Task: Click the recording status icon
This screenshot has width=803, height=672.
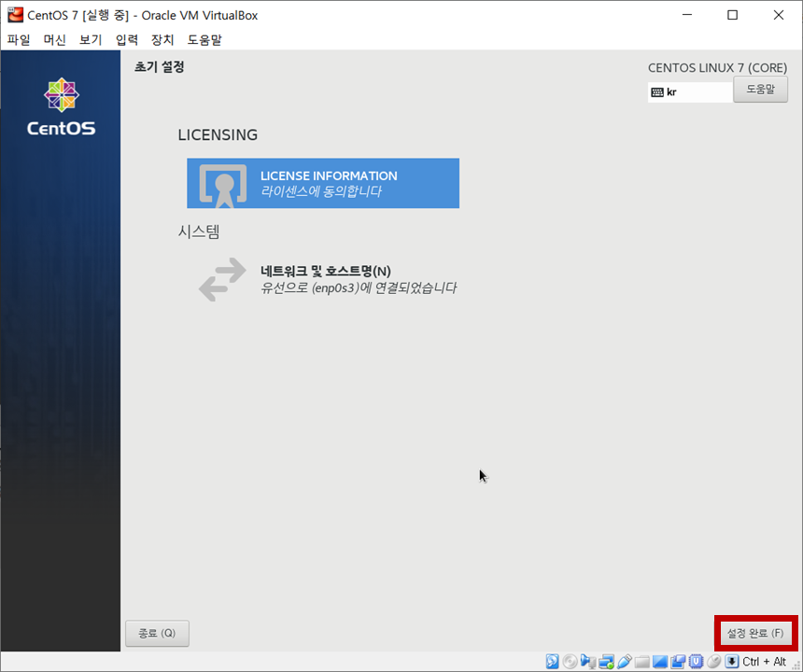Action: click(x=678, y=661)
